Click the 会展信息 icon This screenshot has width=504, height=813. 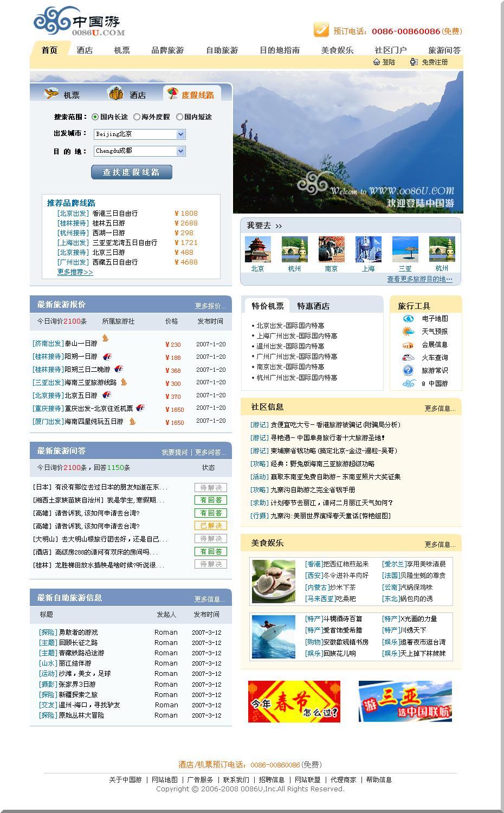408,345
